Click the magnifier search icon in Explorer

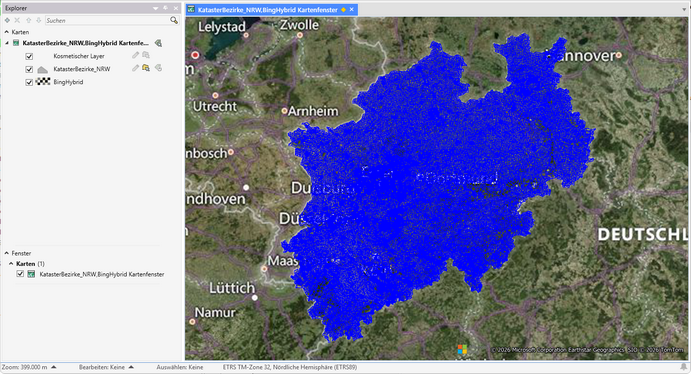(174, 20)
